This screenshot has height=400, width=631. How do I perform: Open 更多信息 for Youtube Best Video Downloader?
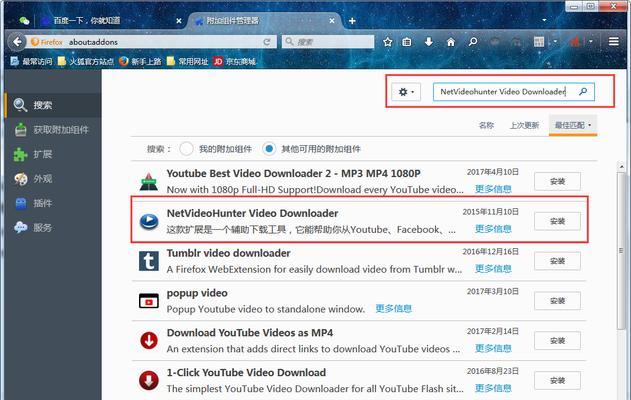(493, 189)
